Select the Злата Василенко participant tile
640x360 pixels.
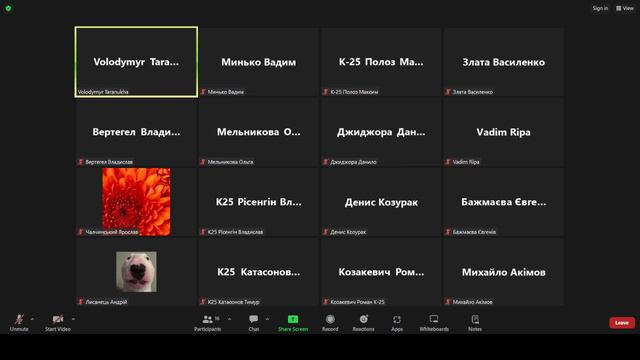[504, 62]
